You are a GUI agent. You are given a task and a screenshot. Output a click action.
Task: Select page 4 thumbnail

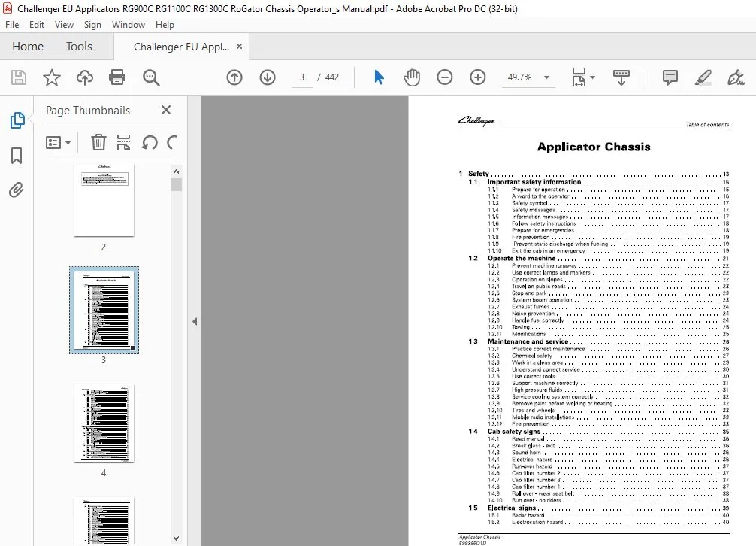[104, 423]
